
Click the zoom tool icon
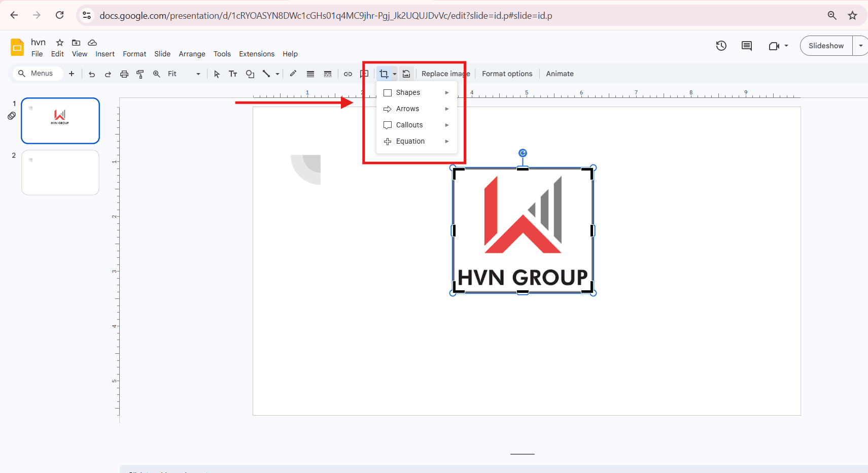click(157, 74)
